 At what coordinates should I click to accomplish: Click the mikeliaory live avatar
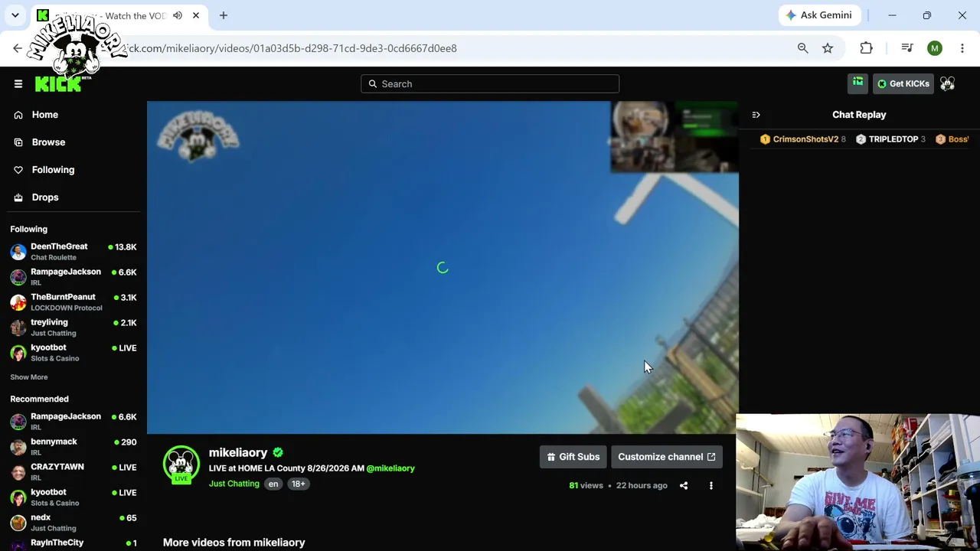[181, 465]
